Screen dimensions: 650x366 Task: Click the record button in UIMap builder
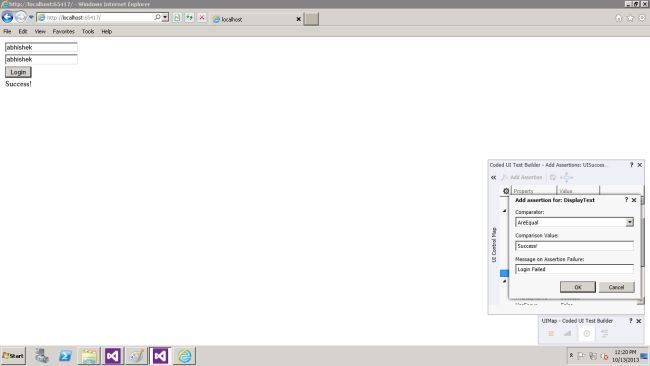pyautogui.click(x=551, y=334)
